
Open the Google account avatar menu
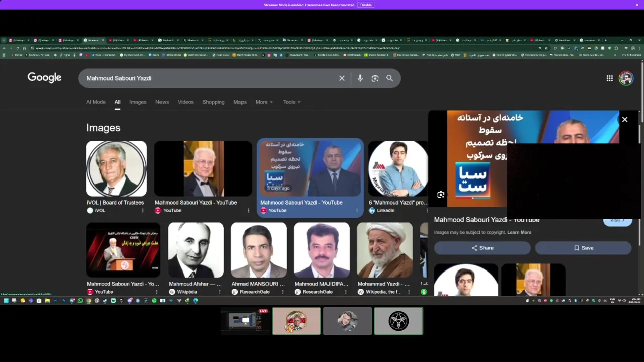click(x=626, y=78)
